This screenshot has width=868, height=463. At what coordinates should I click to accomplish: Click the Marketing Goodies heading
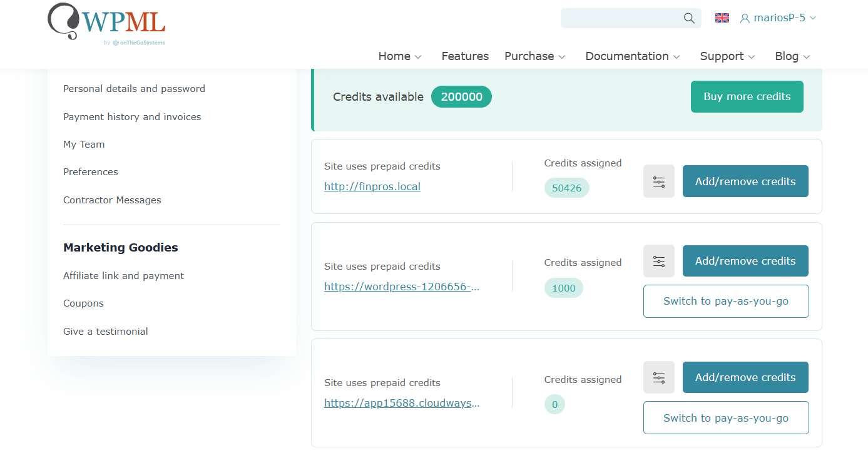121,248
